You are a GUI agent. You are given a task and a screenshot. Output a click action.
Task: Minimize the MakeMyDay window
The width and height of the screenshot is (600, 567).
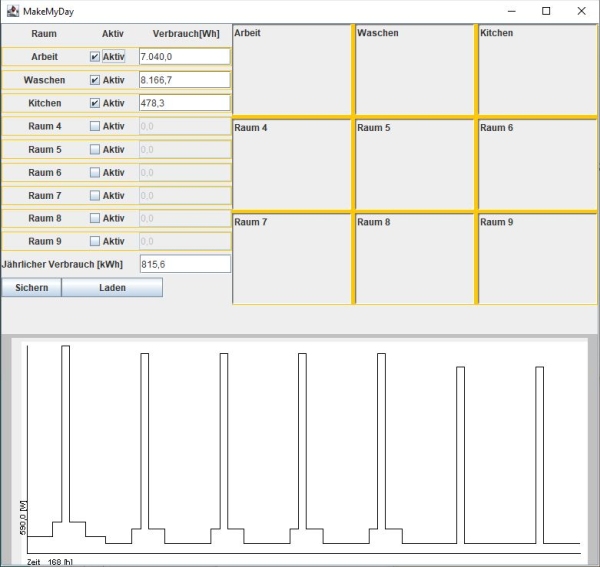point(512,11)
